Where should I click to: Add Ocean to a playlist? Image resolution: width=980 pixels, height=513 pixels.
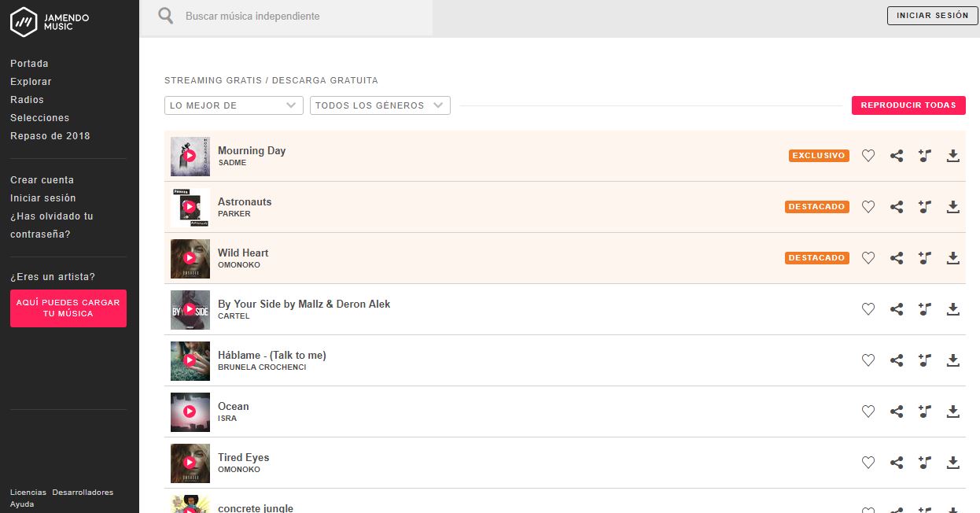pyautogui.click(x=925, y=412)
